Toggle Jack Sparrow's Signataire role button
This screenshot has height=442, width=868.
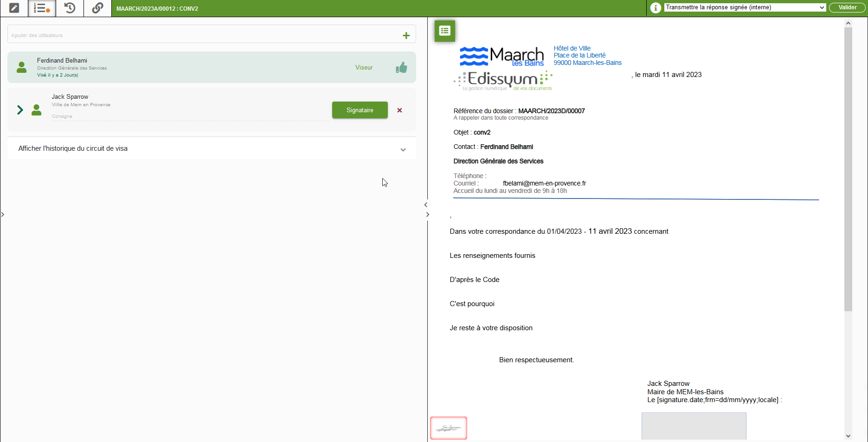point(360,110)
